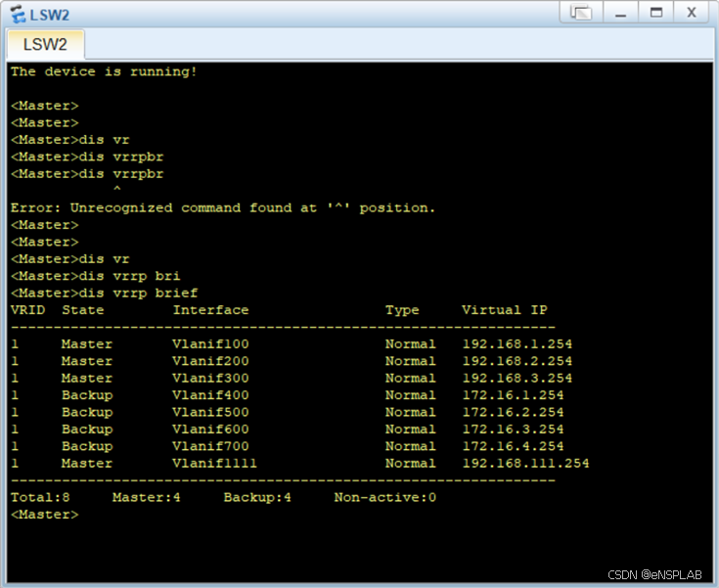The height and width of the screenshot is (588, 719).
Task: Click the 'dis vrrp bri' command line
Action: [96, 276]
